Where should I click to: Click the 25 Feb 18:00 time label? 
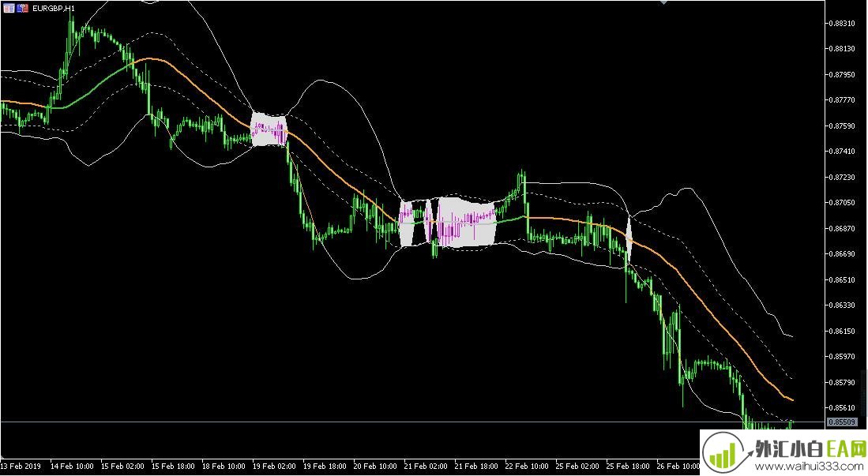(628, 466)
